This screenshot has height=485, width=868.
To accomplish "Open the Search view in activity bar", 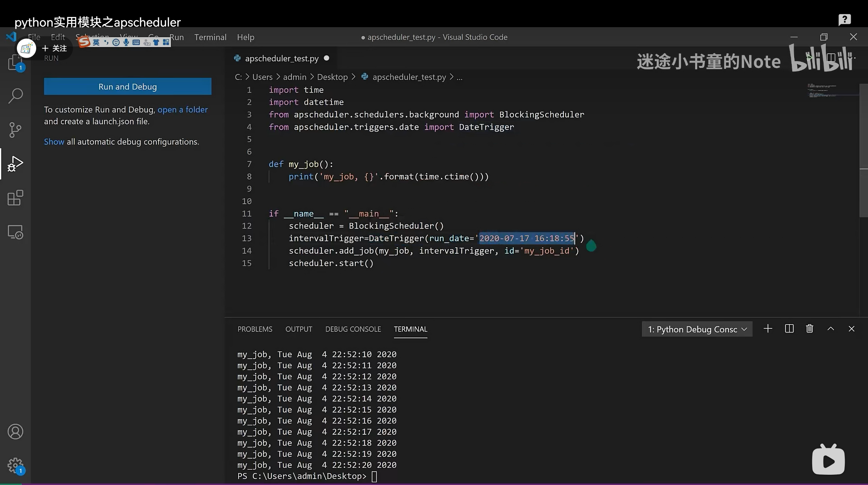I will click(15, 96).
